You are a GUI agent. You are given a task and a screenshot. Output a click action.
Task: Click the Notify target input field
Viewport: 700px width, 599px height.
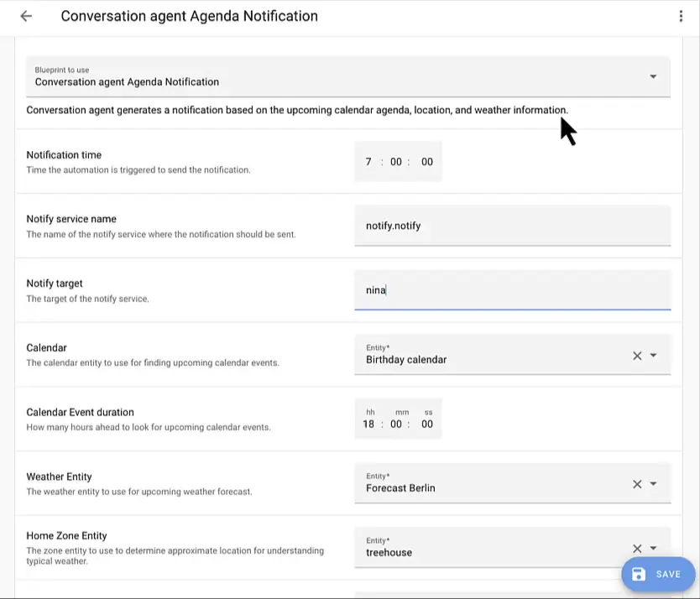[512, 290]
